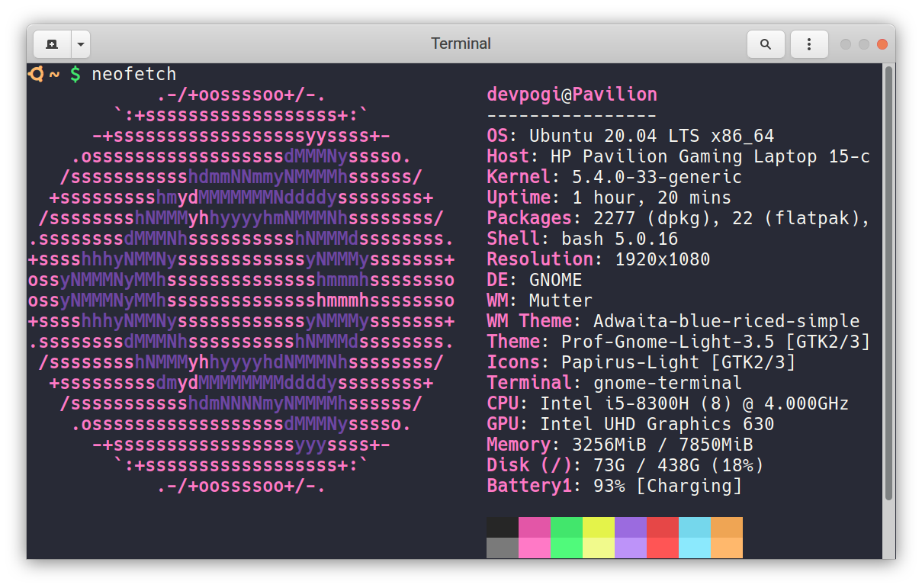Click the GPU Intel UHD Graphics 630 line
The width and height of the screenshot is (922, 588).
click(631, 424)
